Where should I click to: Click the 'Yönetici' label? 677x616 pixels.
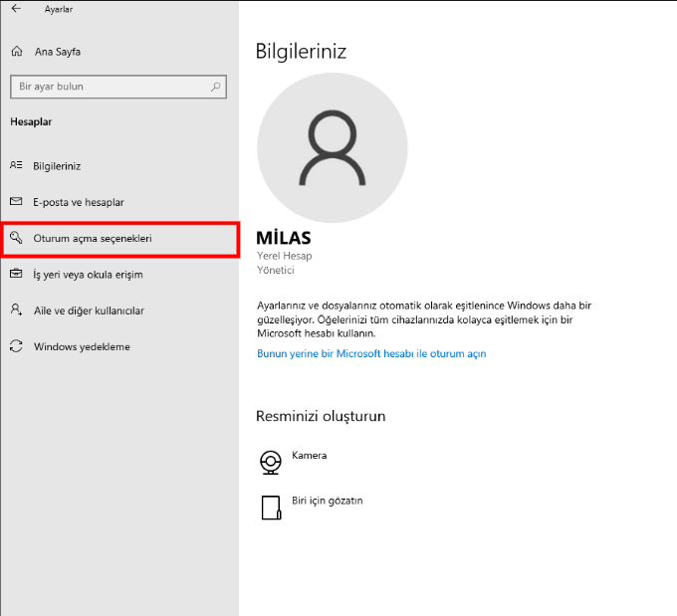point(276,271)
